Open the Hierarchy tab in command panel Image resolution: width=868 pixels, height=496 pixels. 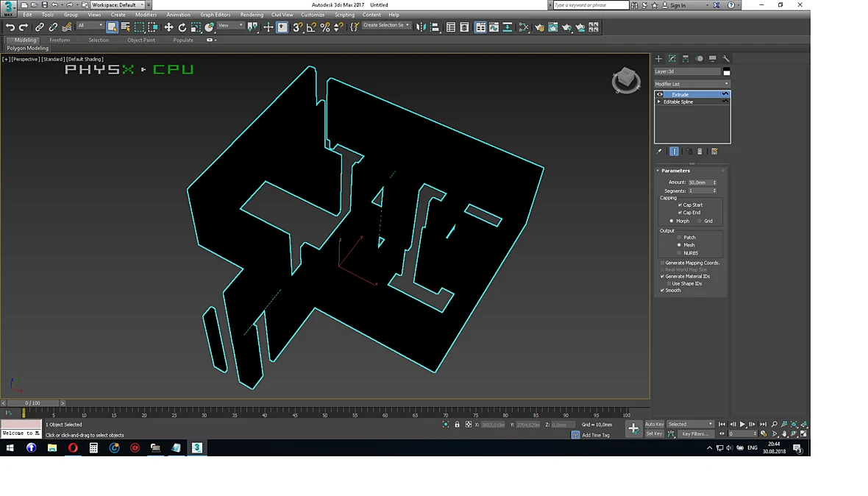click(x=686, y=59)
